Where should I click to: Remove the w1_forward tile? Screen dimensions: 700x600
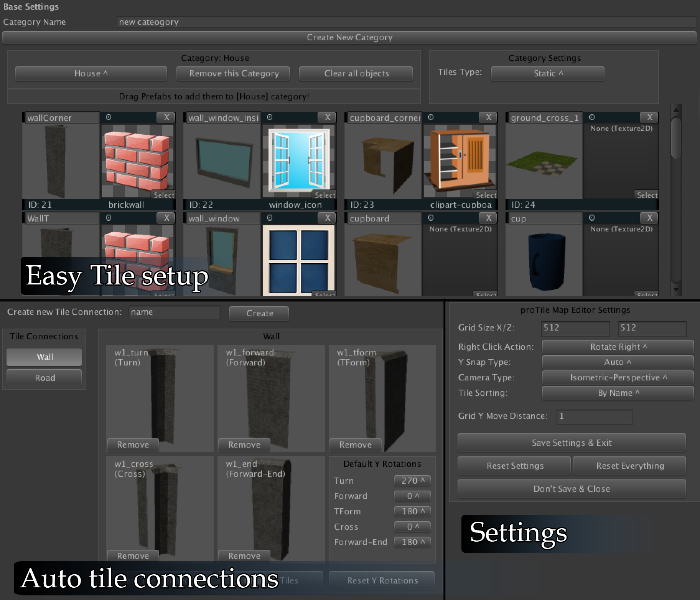point(244,445)
